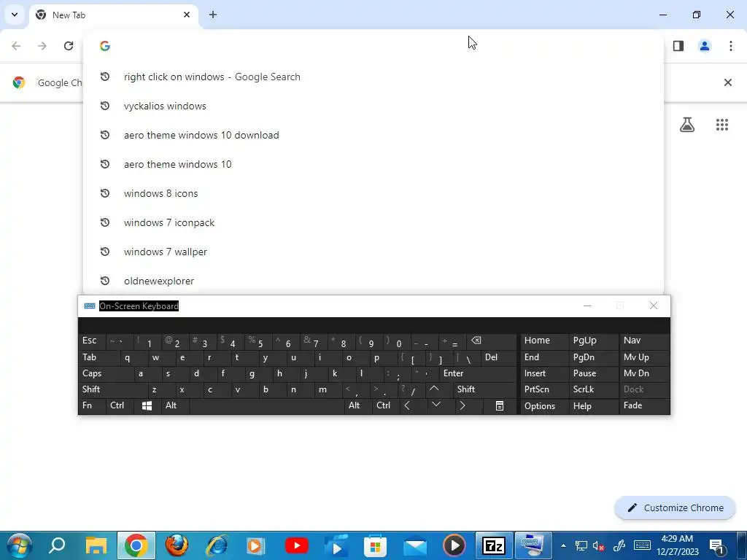Select the New Tab tab
Viewport: 747px width, 560px height.
[115, 15]
